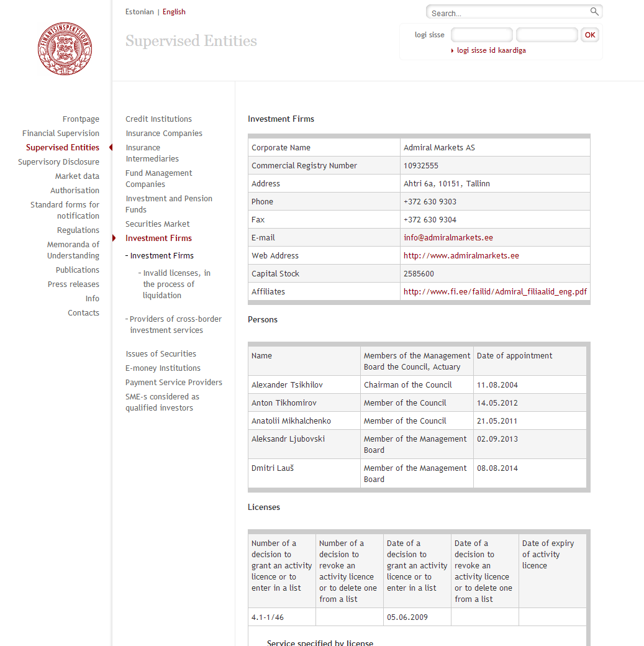Screen dimensions: 644x646
Task: Click phone number +372 630 9303
Action: pyautogui.click(x=430, y=202)
